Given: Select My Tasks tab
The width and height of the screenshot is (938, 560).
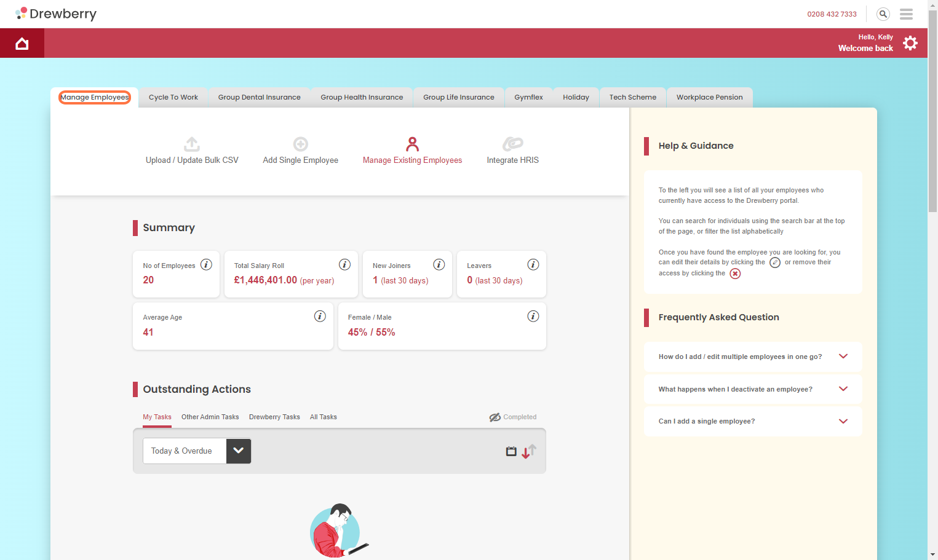Looking at the screenshot, I should click(157, 417).
